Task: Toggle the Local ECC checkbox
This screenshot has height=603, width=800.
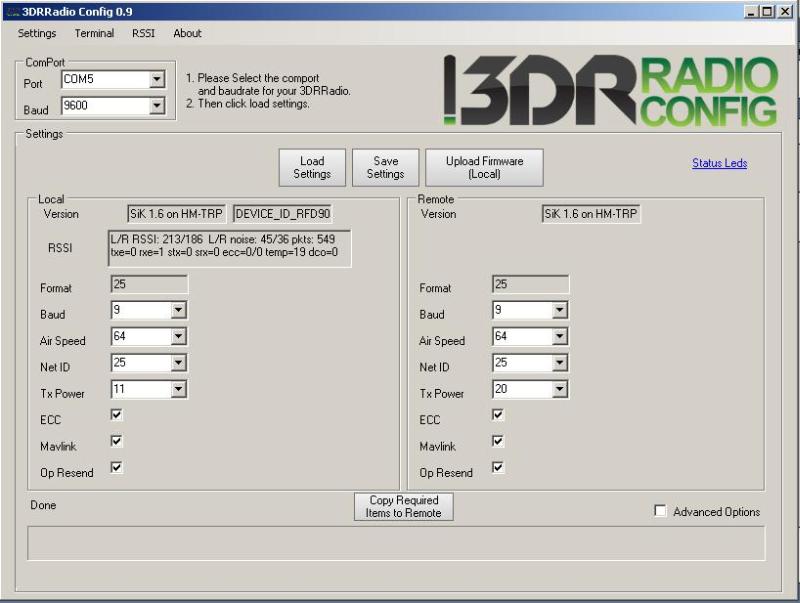Action: (x=116, y=414)
